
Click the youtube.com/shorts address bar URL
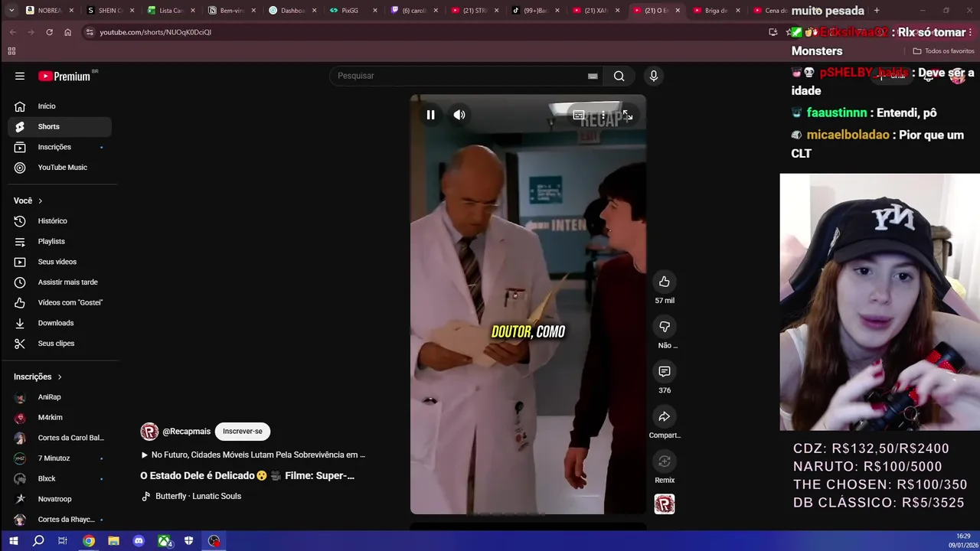[155, 32]
